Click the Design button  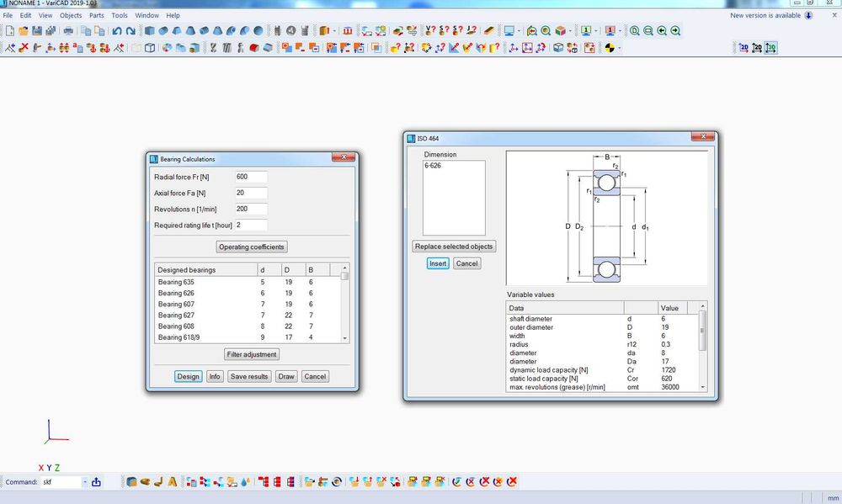click(188, 376)
